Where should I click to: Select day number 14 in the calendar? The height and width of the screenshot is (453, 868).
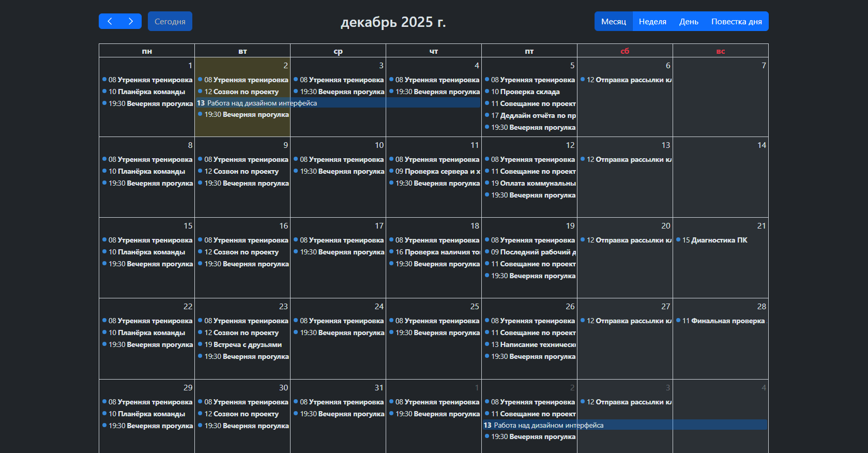click(x=762, y=145)
